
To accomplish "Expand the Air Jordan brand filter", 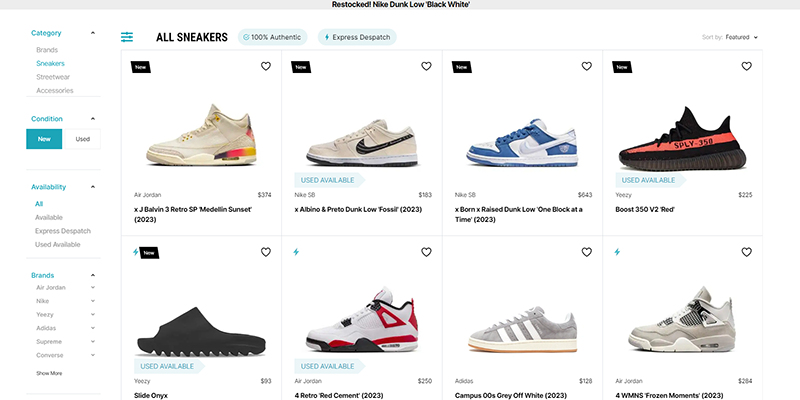I will tap(93, 288).
